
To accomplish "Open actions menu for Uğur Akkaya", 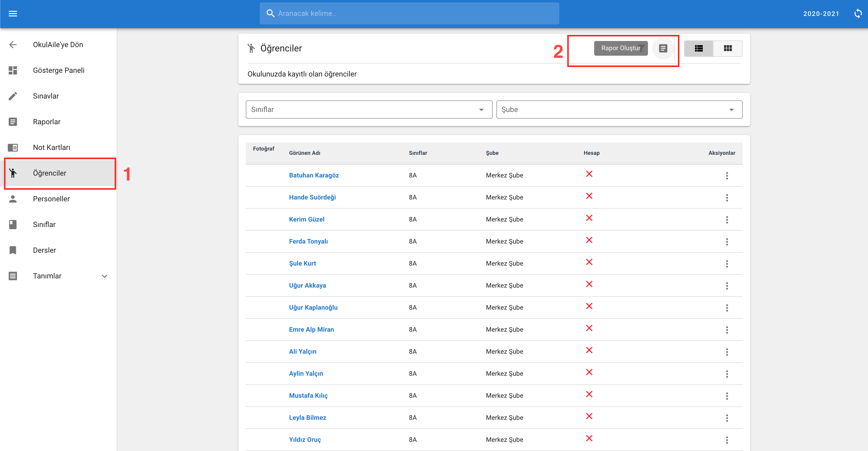I will click(x=727, y=286).
